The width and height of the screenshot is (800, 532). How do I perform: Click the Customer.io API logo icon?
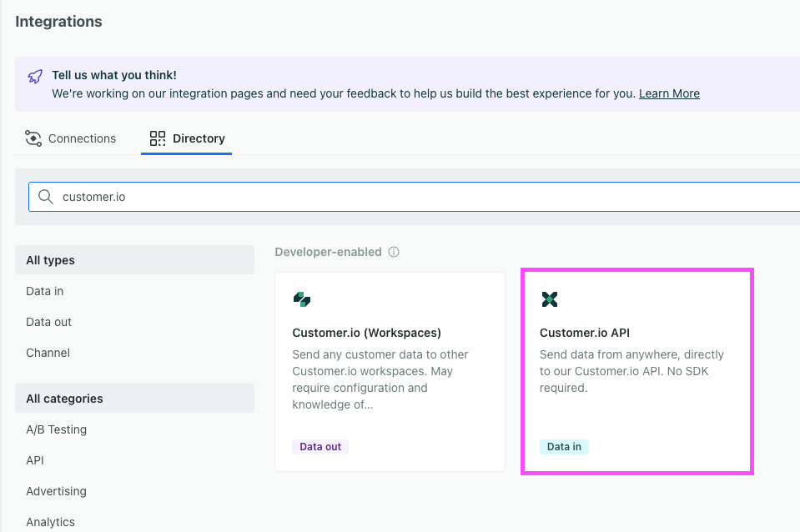coord(550,299)
